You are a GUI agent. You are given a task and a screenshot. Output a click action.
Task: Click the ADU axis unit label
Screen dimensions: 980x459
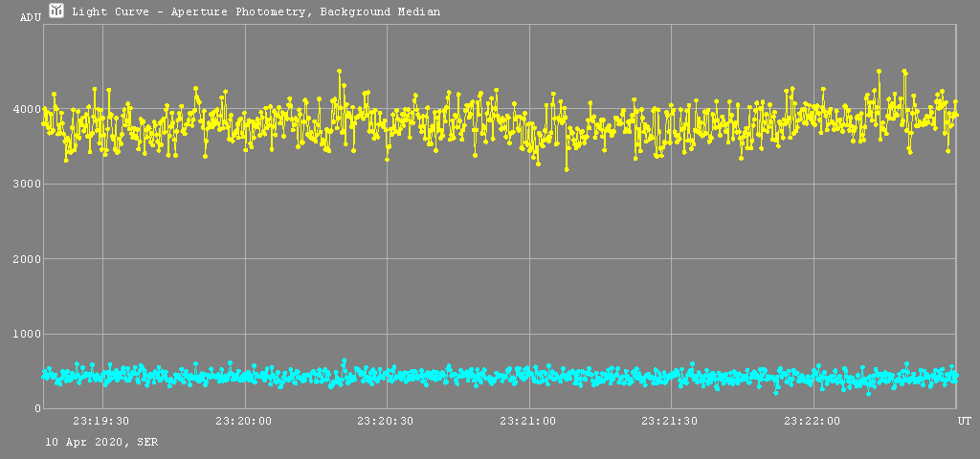pos(31,17)
